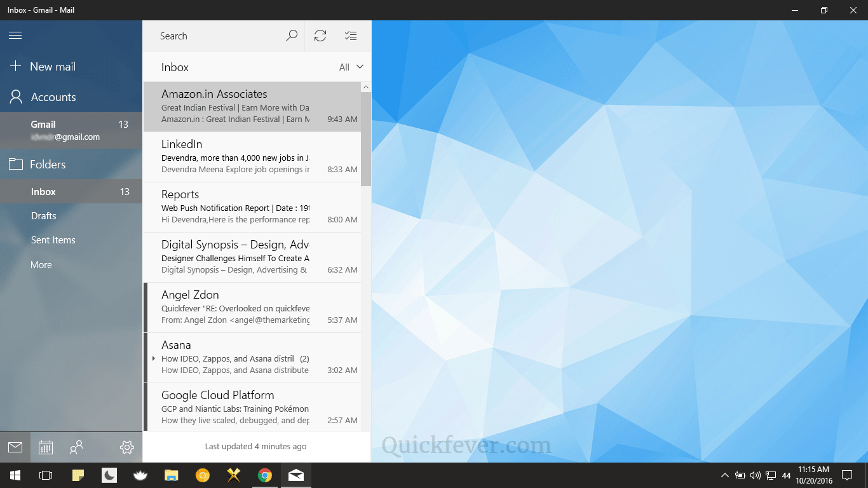Click the scroll-up arrow of message list

point(366,87)
